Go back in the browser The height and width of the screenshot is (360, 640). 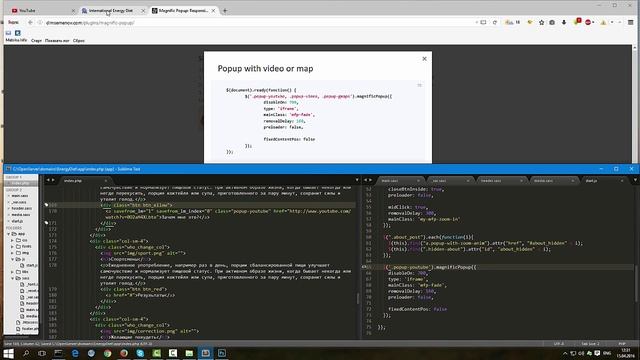point(30,22)
